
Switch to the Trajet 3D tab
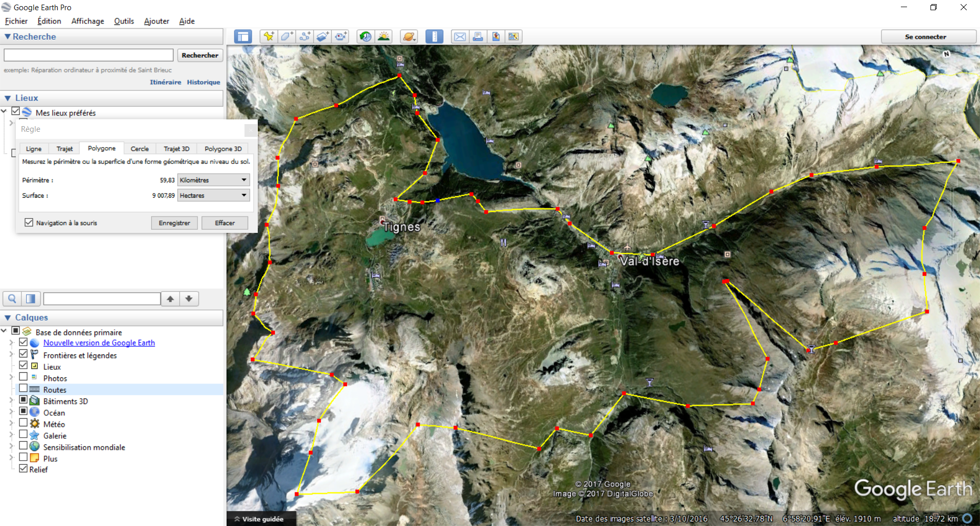177,149
